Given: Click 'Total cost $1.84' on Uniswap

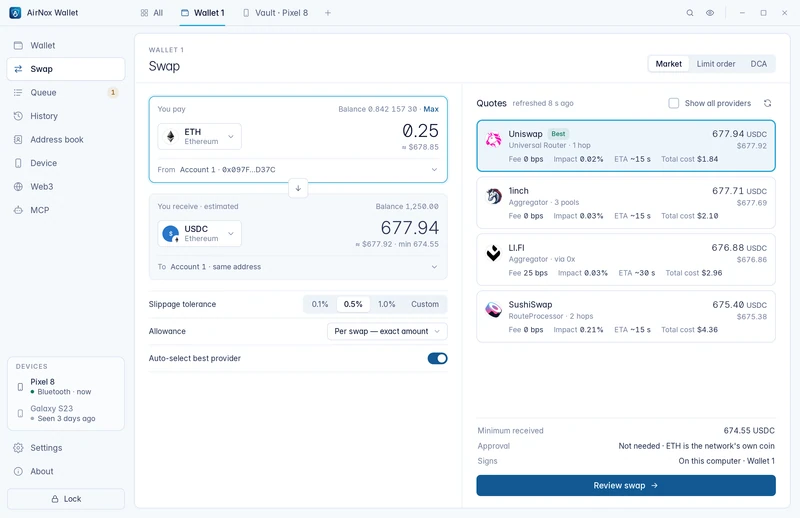Looking at the screenshot, I should tap(689, 159).
